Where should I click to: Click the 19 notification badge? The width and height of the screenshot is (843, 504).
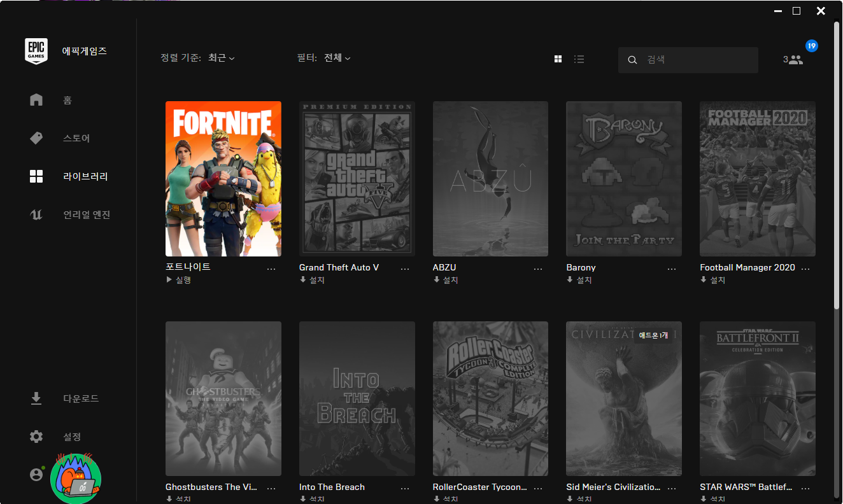811,46
